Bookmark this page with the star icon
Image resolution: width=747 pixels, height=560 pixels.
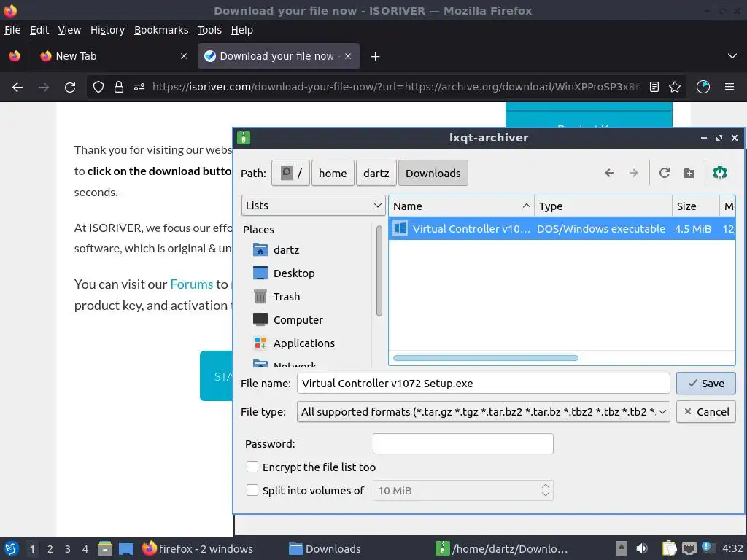675,87
